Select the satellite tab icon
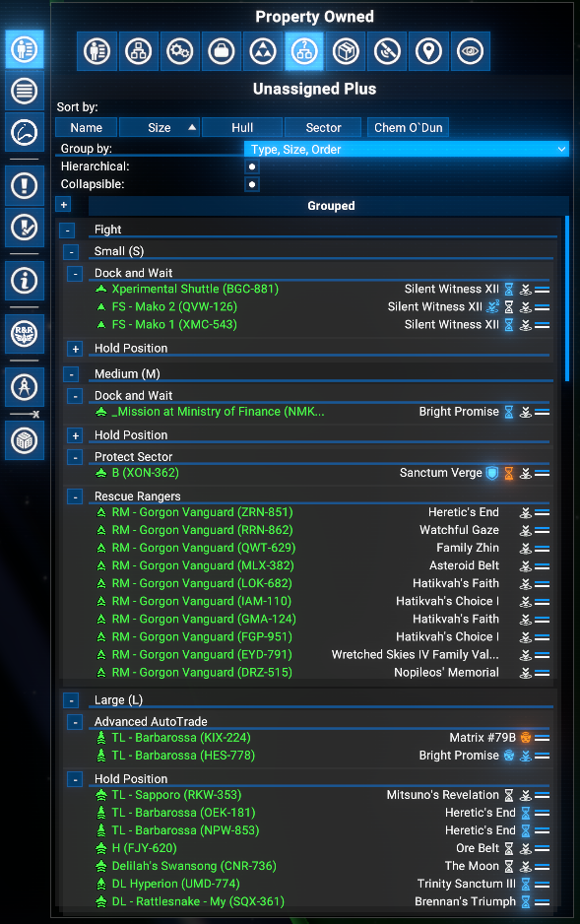Viewport: 580px width, 924px height. (x=387, y=51)
